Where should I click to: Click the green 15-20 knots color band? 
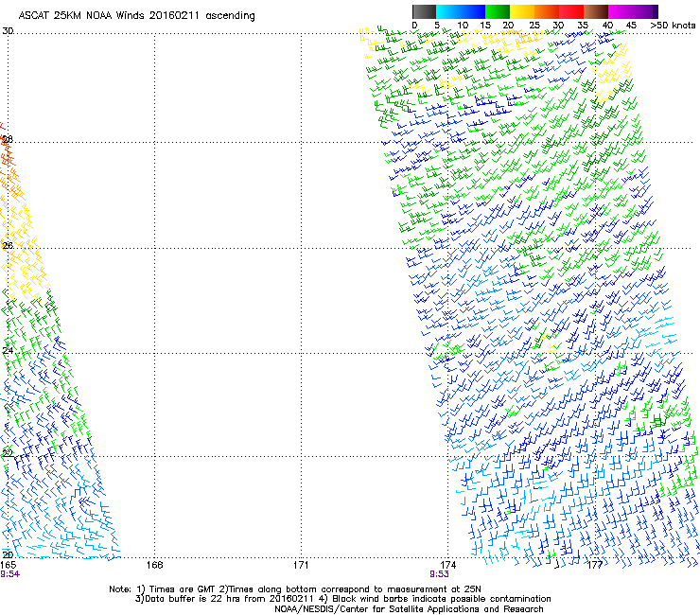click(x=498, y=11)
